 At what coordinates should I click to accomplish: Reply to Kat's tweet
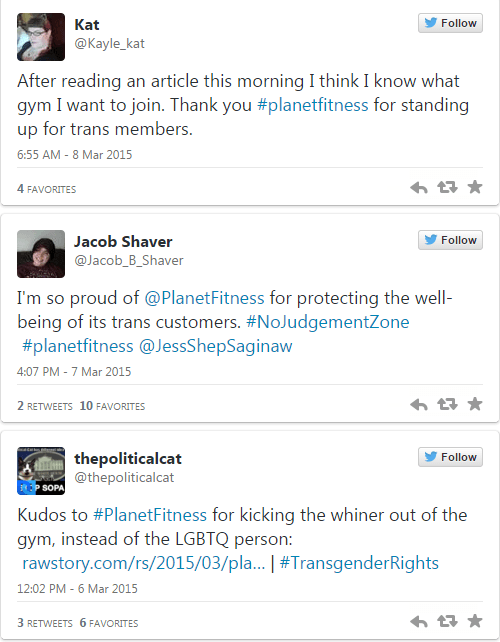[419, 188]
